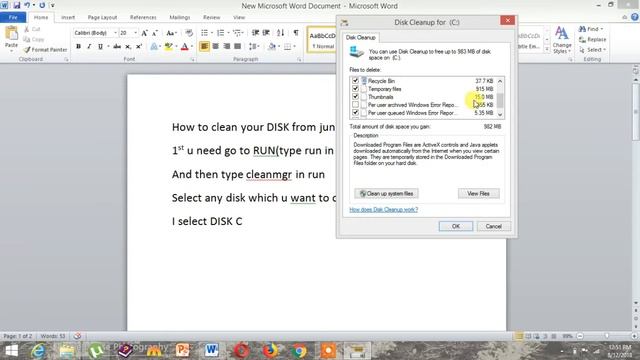Center the text

coord(216,47)
